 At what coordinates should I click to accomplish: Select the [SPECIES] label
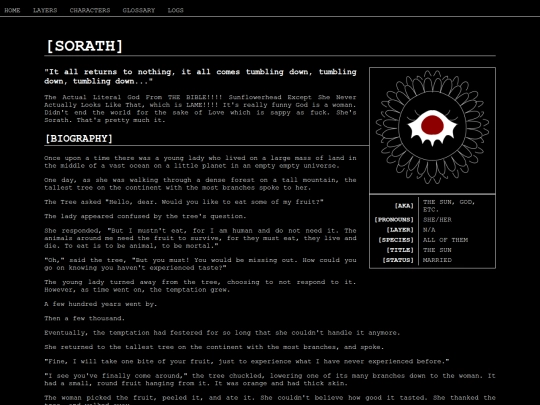tap(396, 240)
